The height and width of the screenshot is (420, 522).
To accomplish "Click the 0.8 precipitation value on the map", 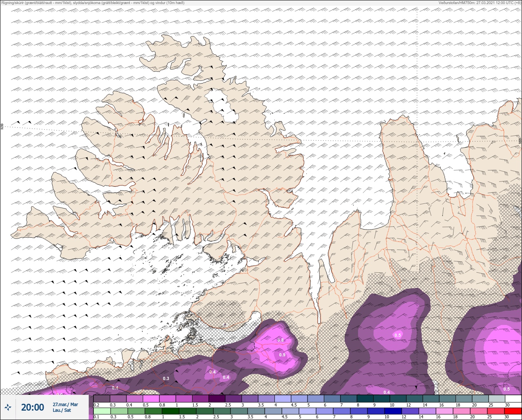I will click(281, 340).
